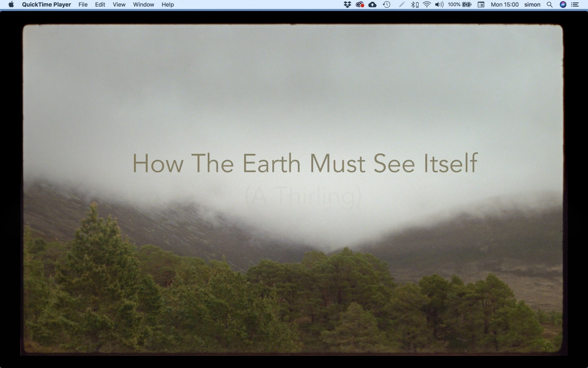Open the cloud sync status menu
Screen dimensions: 588x368
tap(373, 5)
